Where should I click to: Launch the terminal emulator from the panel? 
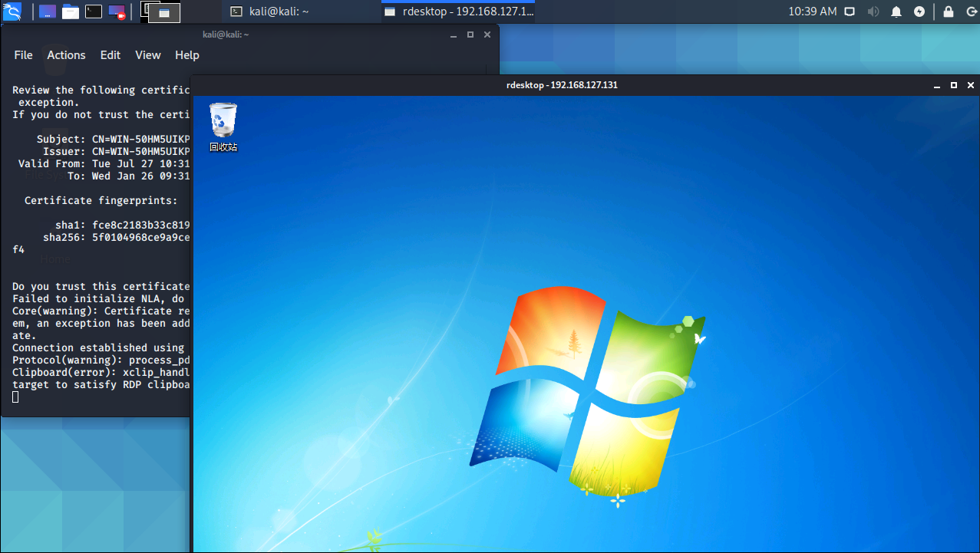94,12
